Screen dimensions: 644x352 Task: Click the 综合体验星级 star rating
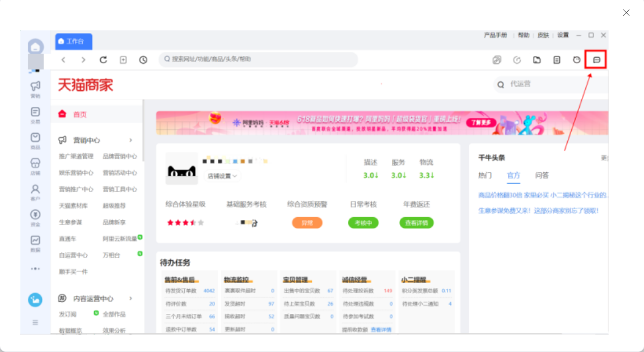185,223
